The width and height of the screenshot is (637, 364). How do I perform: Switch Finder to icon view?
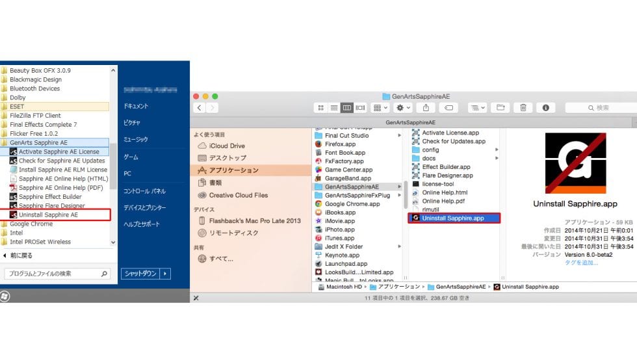tap(320, 108)
